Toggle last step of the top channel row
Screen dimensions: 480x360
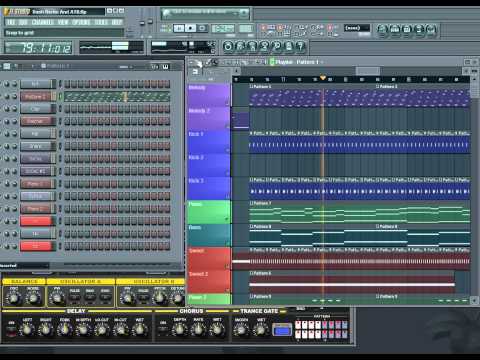click(167, 84)
